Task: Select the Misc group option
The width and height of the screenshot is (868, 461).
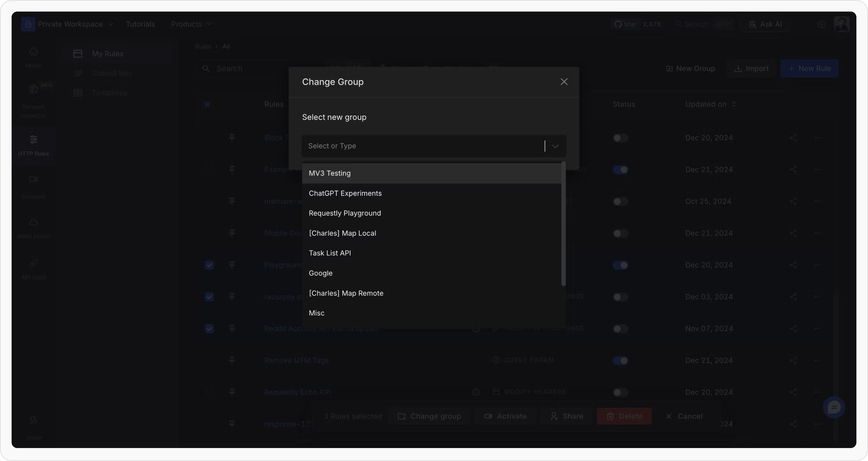Action: (x=316, y=313)
